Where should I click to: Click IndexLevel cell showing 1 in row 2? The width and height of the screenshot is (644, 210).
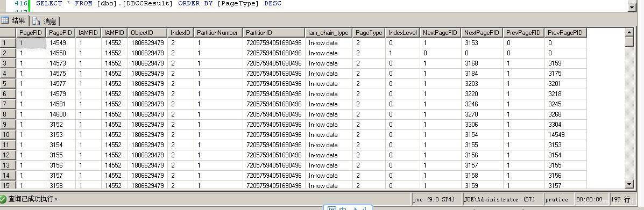pyautogui.click(x=402, y=53)
